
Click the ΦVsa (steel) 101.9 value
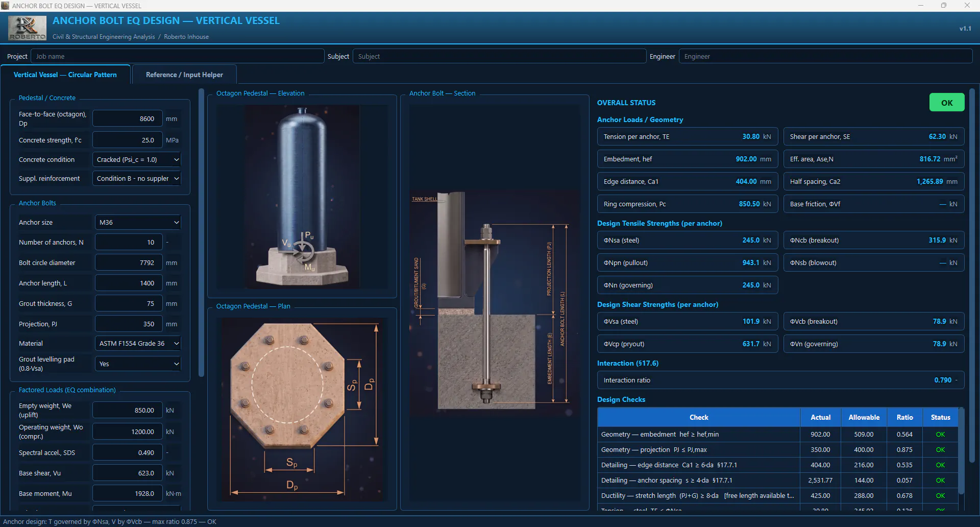751,321
